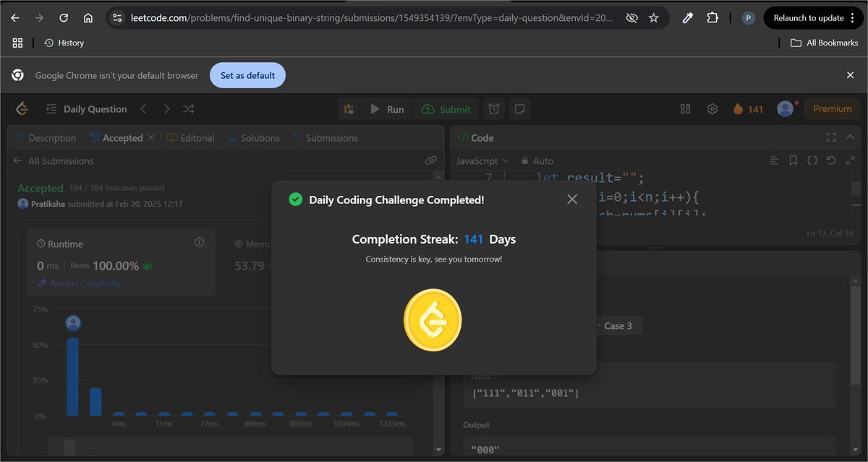Reset code with undo arrow icon
The image size is (868, 462).
point(830,161)
